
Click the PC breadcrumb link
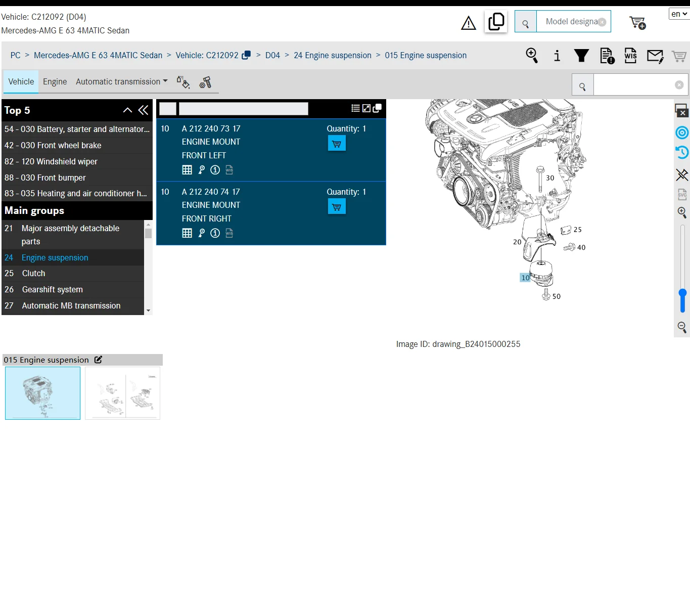16,56
